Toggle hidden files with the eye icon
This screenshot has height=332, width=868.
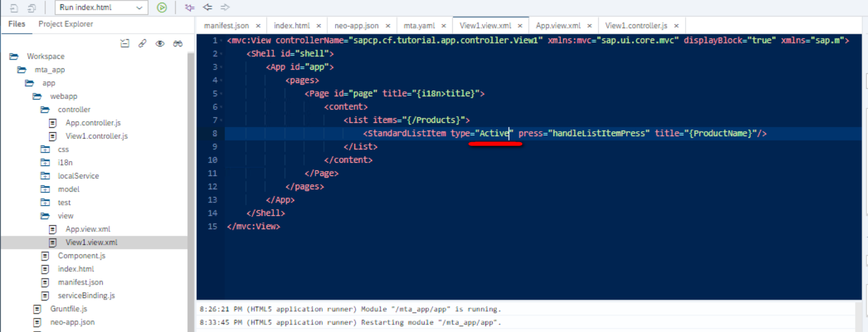coord(160,43)
